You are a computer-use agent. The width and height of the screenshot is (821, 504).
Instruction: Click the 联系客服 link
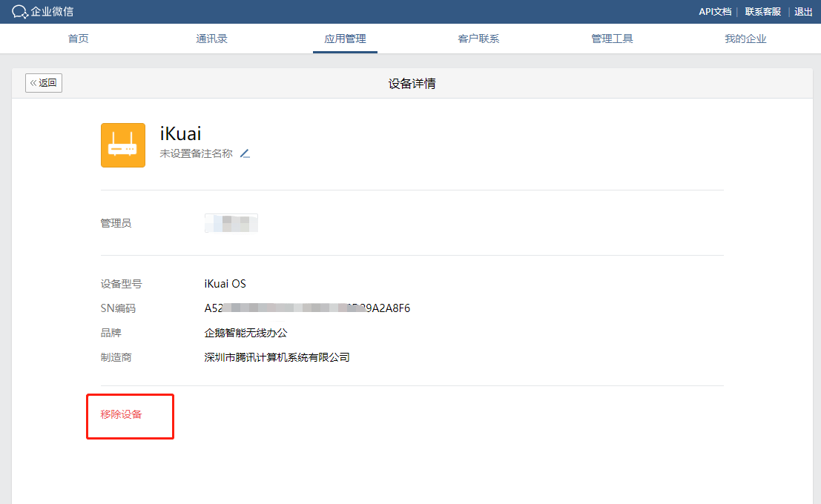coord(763,12)
